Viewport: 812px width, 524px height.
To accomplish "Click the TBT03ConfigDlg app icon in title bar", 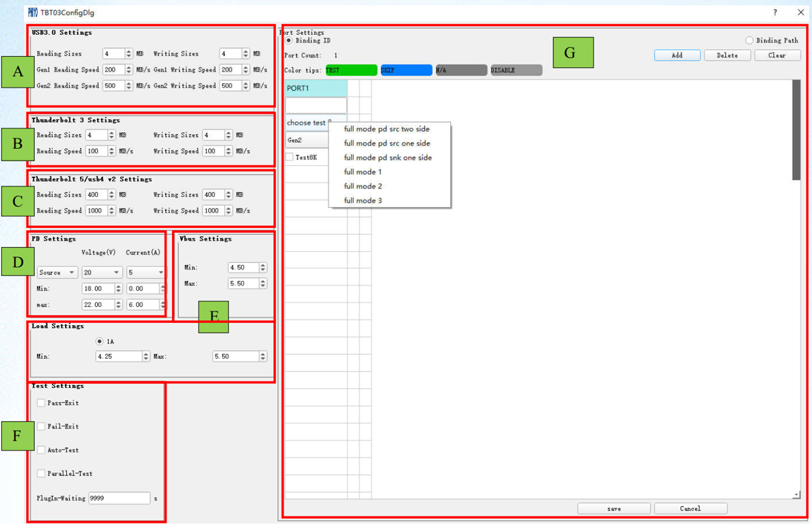I will click(33, 12).
